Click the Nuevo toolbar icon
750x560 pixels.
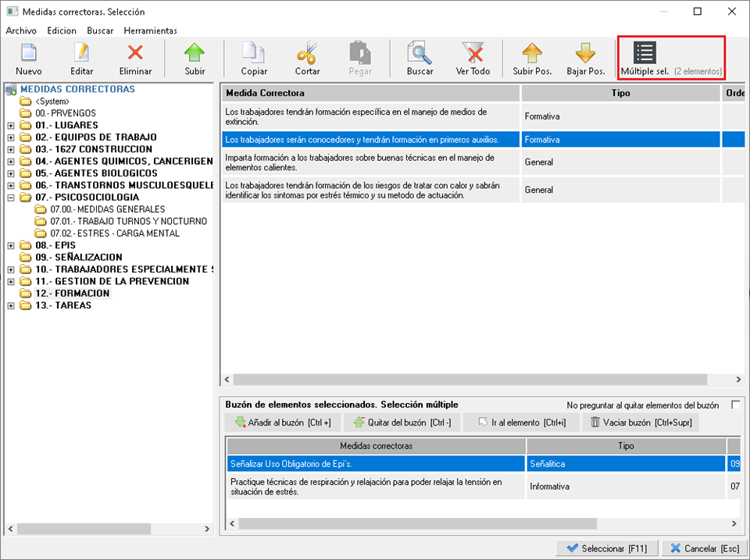29,54
